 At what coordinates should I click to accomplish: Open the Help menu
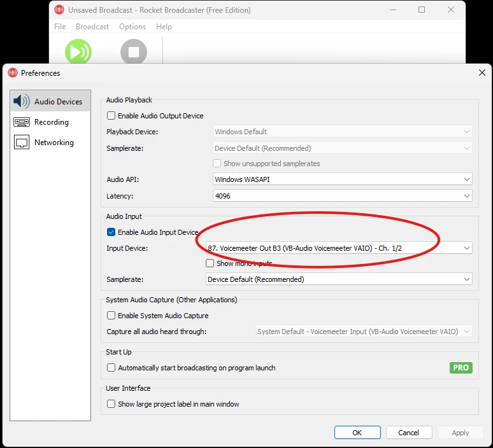(164, 26)
